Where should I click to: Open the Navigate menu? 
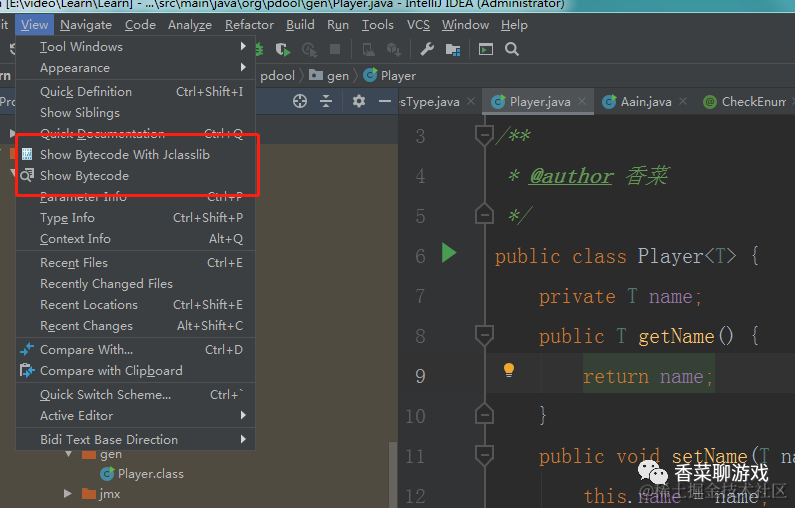point(86,25)
